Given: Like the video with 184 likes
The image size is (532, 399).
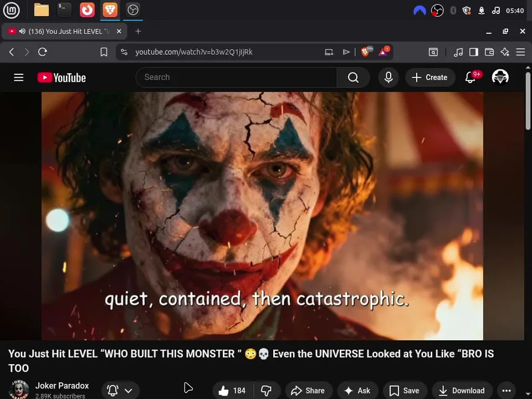Looking at the screenshot, I should (x=232, y=391).
